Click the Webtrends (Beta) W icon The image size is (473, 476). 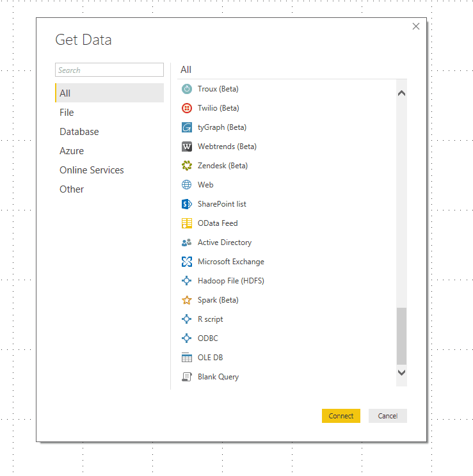pos(186,147)
